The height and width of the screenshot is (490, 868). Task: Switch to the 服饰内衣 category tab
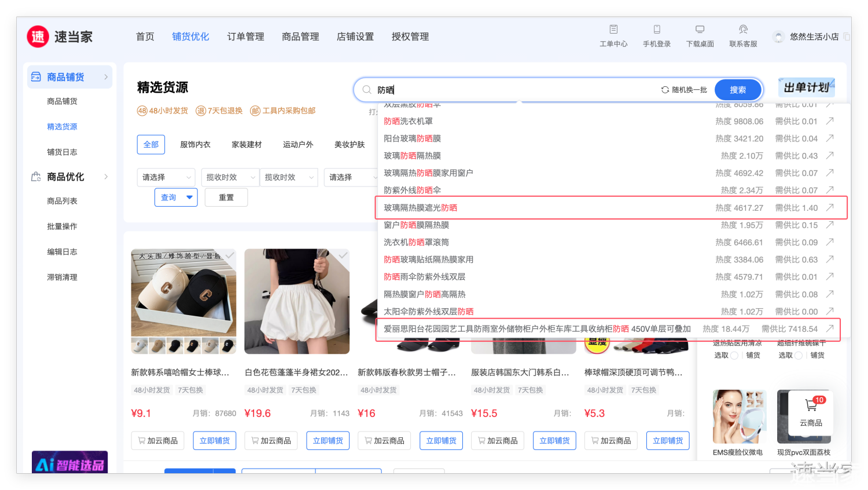(195, 145)
